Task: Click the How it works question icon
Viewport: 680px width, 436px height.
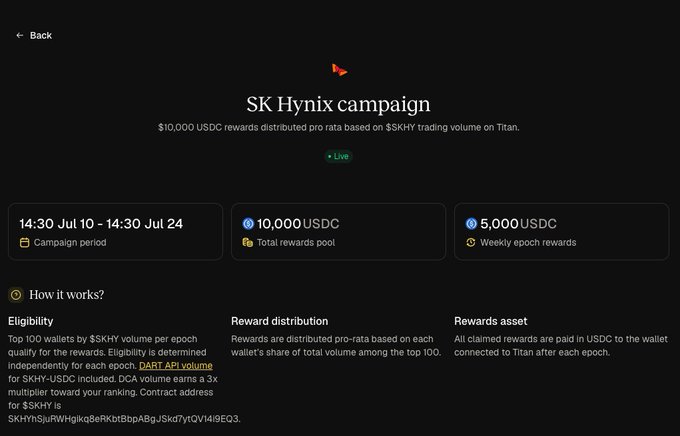Action: point(16,295)
